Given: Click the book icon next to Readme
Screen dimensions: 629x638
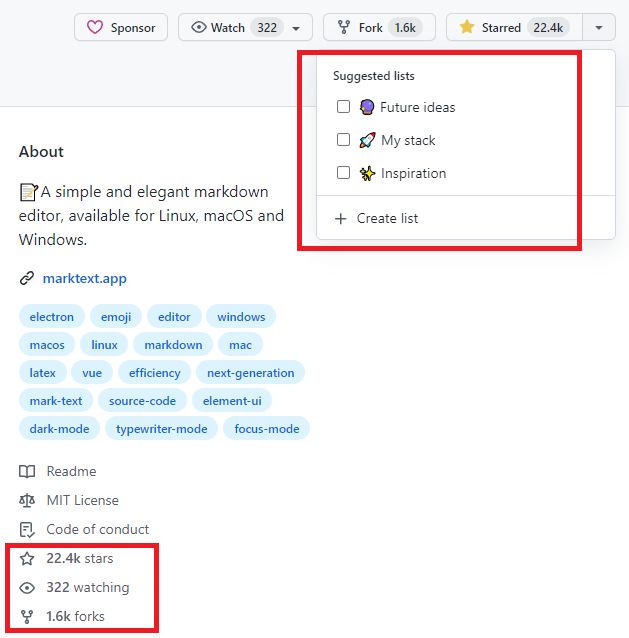Looking at the screenshot, I should click(x=27, y=471).
